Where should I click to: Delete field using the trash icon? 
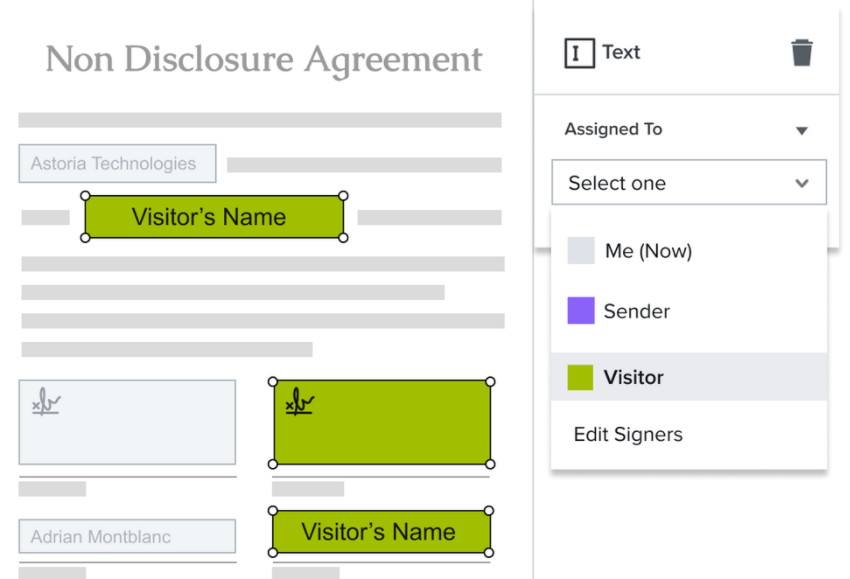point(801,53)
